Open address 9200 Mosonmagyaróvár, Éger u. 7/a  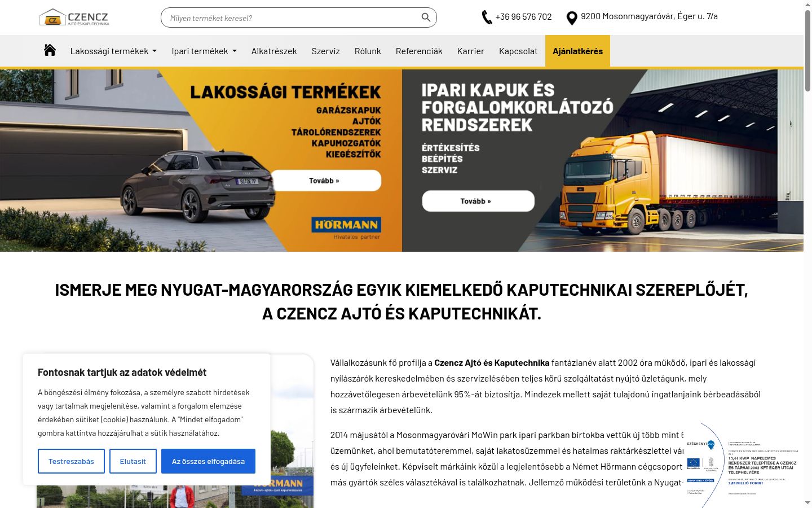[649, 16]
